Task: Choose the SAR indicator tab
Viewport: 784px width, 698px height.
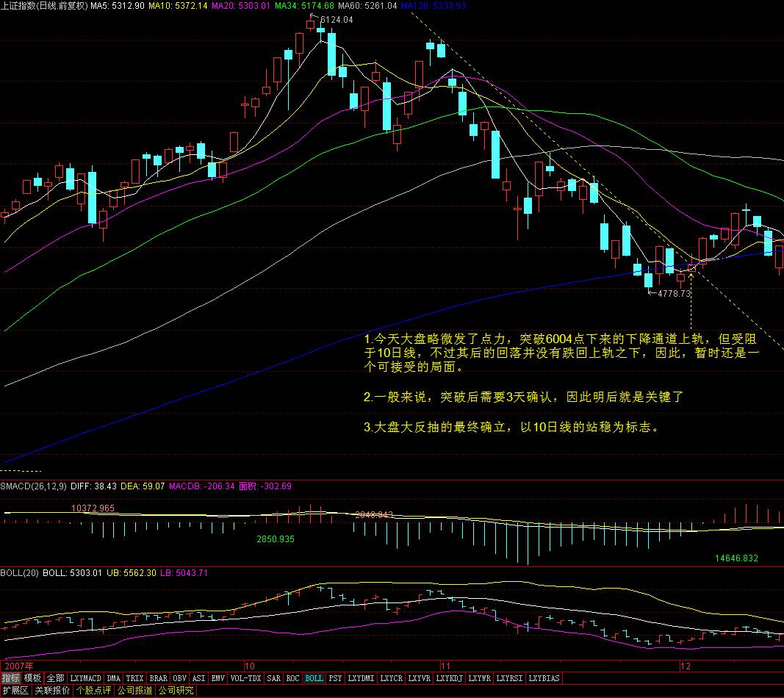Action: pyautogui.click(x=273, y=678)
